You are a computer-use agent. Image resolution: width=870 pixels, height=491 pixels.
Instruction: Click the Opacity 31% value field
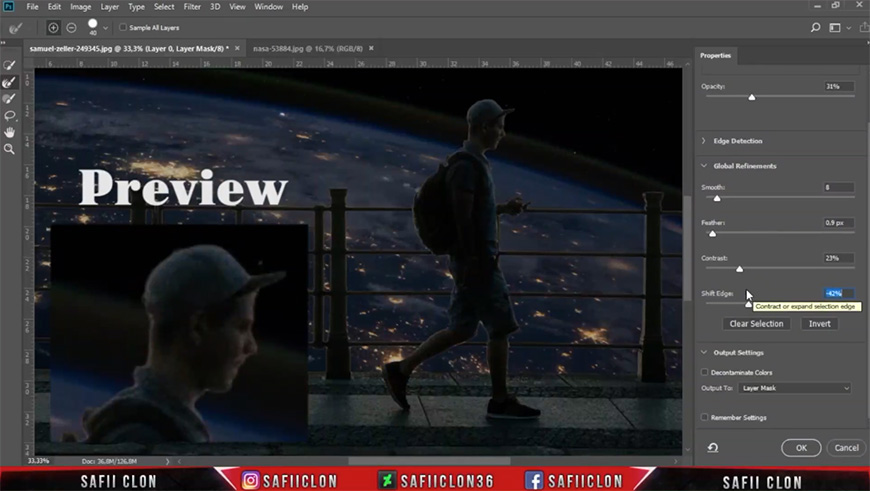[839, 86]
